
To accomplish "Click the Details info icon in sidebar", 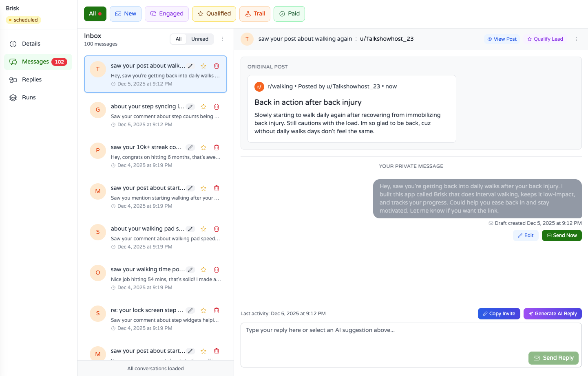I will click(13, 44).
